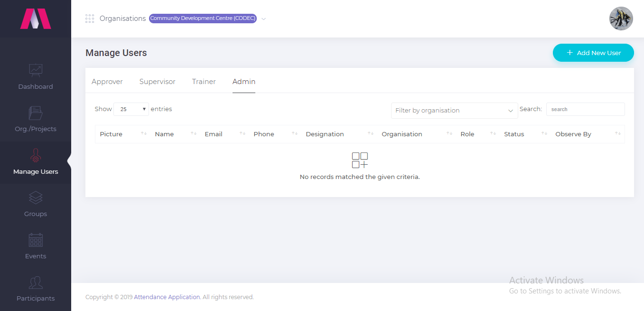644x311 pixels.
Task: Open the Participants people icon
Action: 36,283
